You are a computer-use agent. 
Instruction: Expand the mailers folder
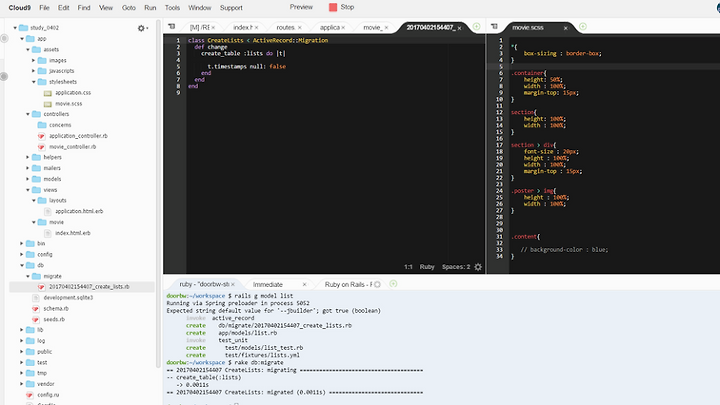[28, 168]
